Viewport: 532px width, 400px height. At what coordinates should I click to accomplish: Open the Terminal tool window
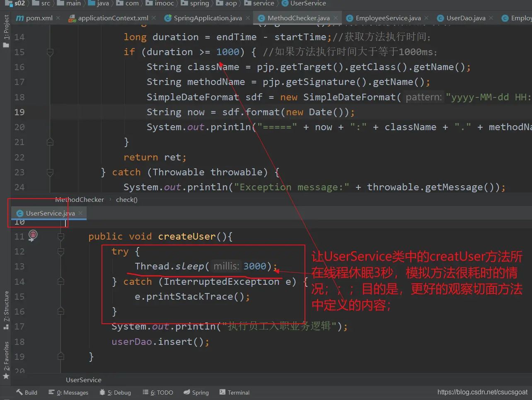pyautogui.click(x=235, y=393)
